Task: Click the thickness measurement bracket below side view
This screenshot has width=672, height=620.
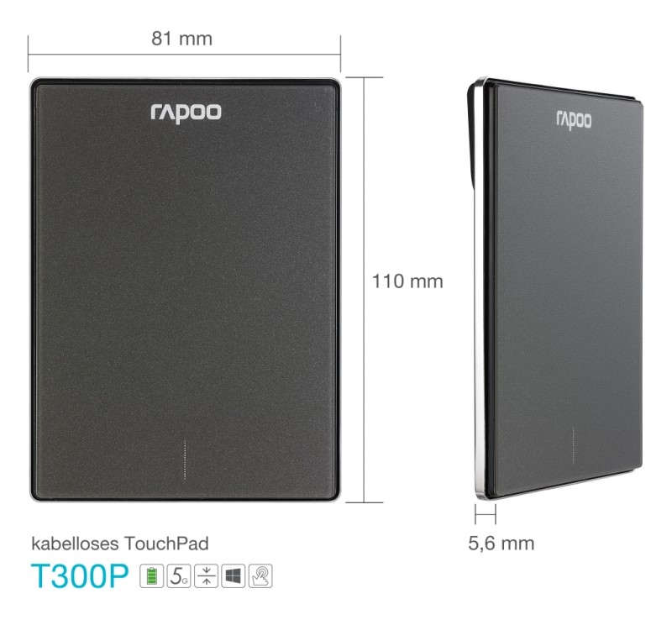Action: click(x=486, y=513)
